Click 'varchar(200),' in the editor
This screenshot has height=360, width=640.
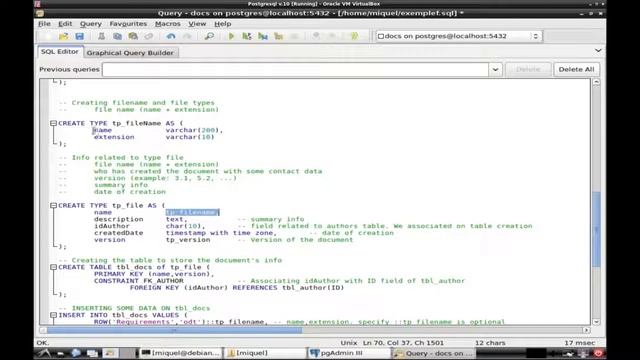[x=194, y=130]
